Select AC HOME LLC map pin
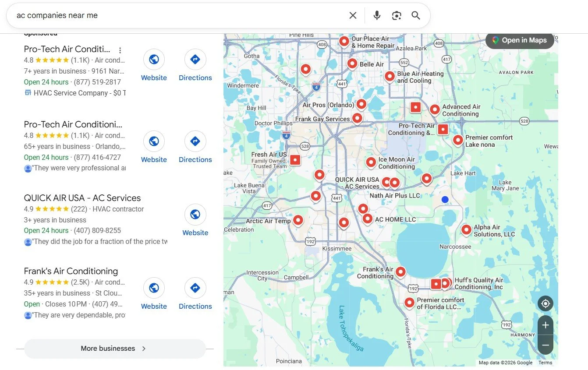588x370 pixels. coord(368,218)
